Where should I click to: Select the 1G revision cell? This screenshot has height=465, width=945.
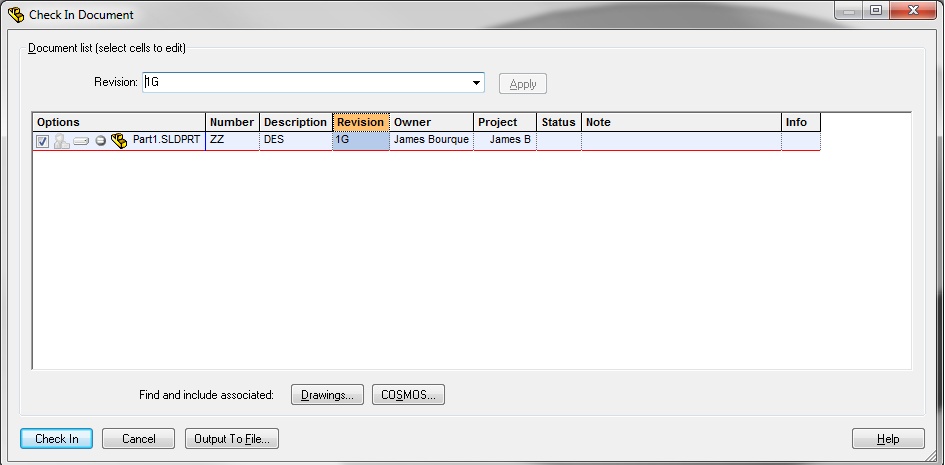[x=361, y=141]
